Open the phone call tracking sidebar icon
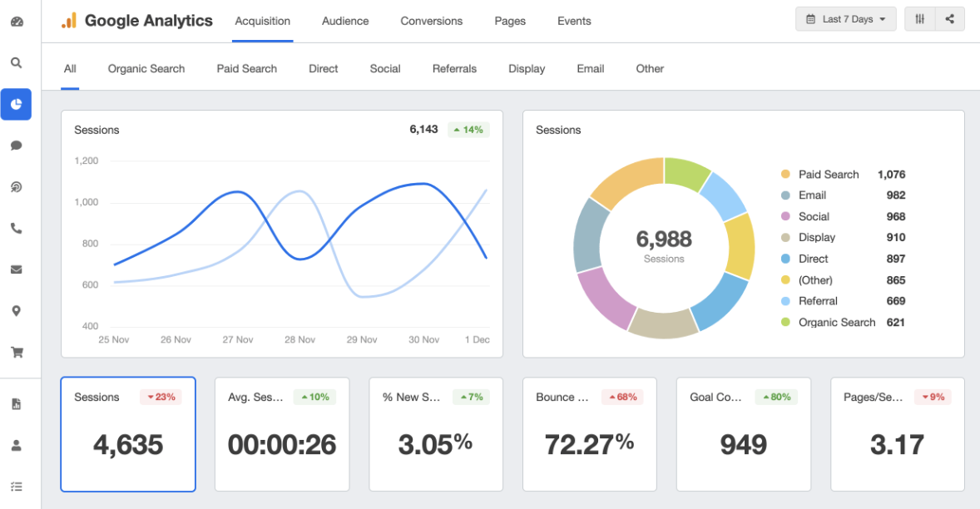The width and height of the screenshot is (980, 509). click(x=17, y=228)
